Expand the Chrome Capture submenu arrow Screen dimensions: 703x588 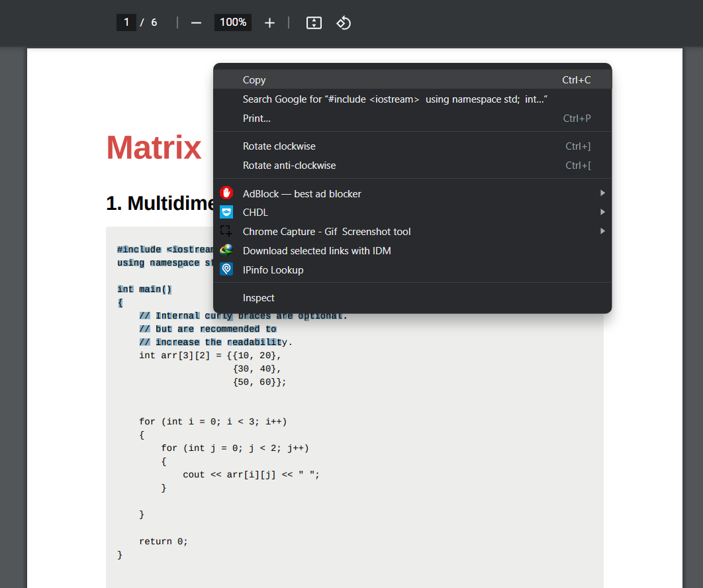(602, 231)
